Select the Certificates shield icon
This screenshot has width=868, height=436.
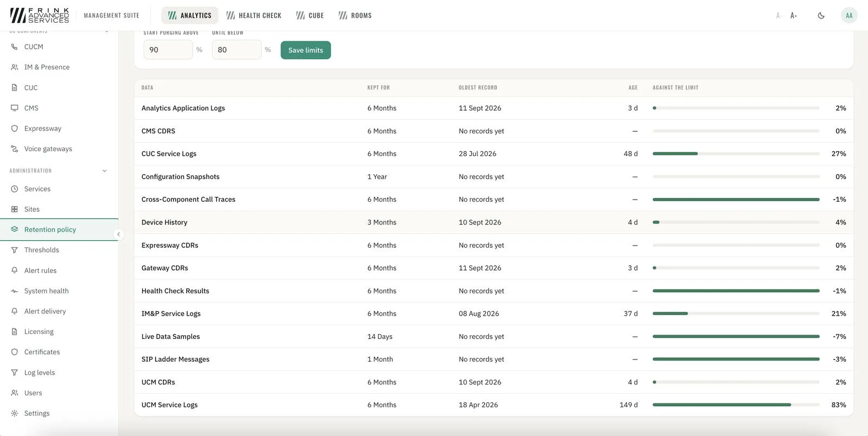15,352
